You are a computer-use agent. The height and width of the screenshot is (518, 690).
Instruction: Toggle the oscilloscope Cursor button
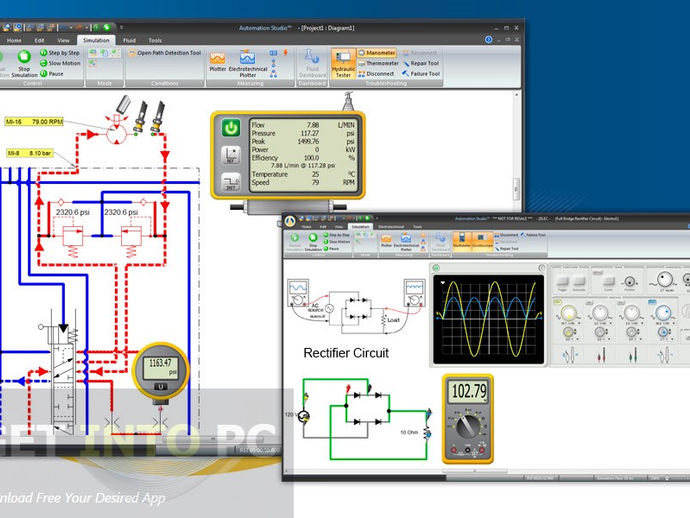tap(609, 281)
